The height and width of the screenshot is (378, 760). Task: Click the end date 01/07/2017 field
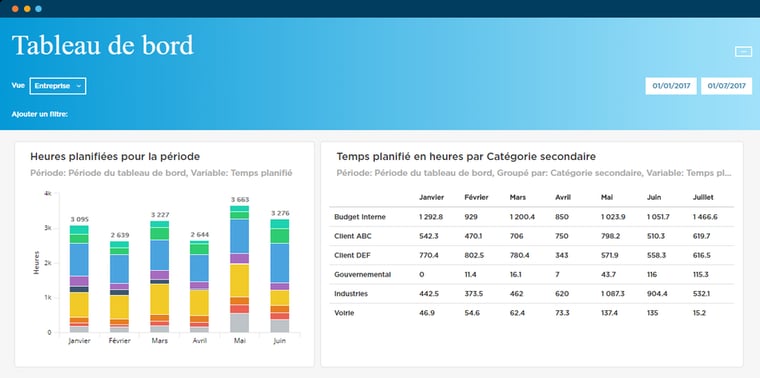click(x=726, y=86)
